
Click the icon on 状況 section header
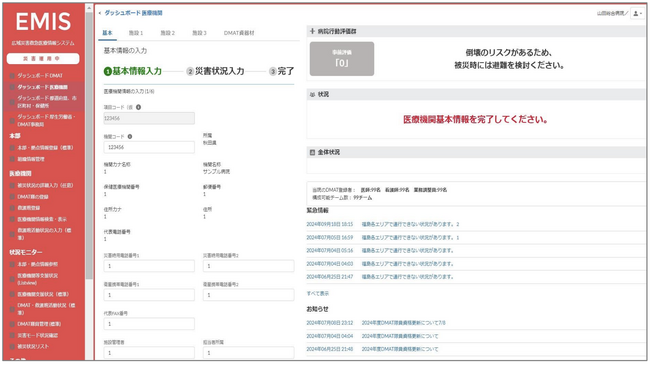coord(312,95)
